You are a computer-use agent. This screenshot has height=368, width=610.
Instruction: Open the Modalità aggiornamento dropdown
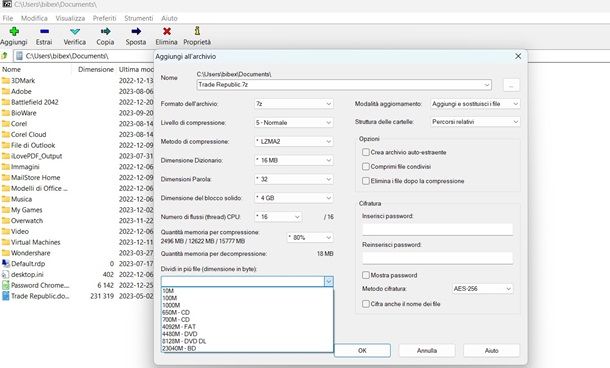click(x=475, y=104)
